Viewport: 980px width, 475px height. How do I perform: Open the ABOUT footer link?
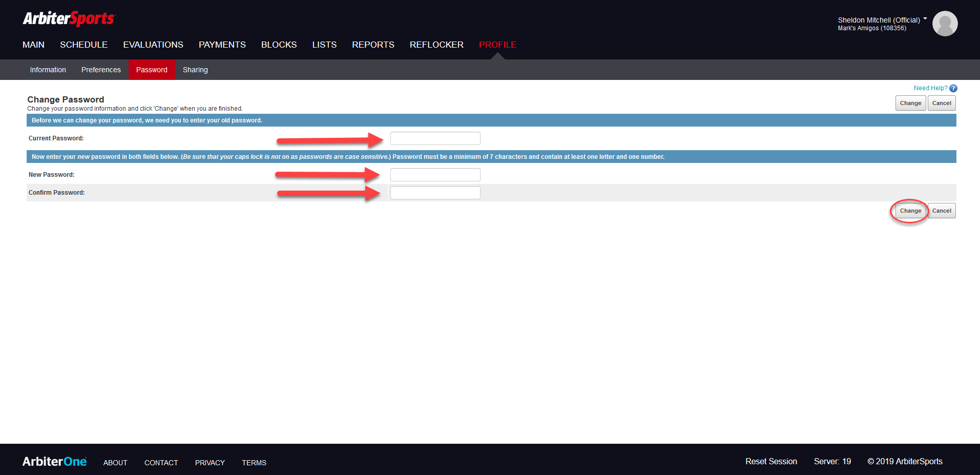click(115, 463)
